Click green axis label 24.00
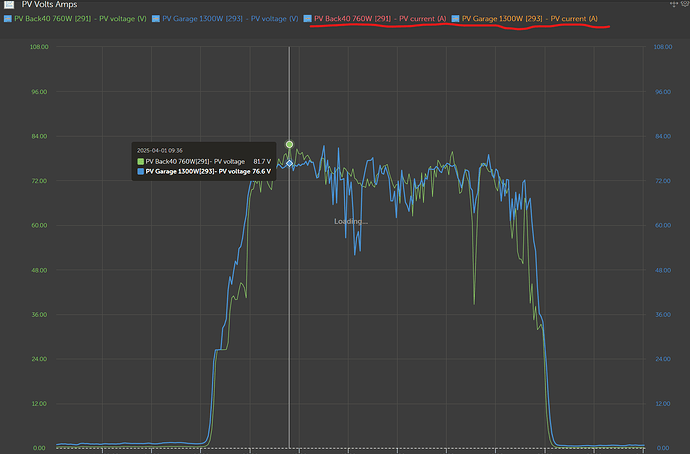Viewport: 690px width, 454px height. [39, 359]
